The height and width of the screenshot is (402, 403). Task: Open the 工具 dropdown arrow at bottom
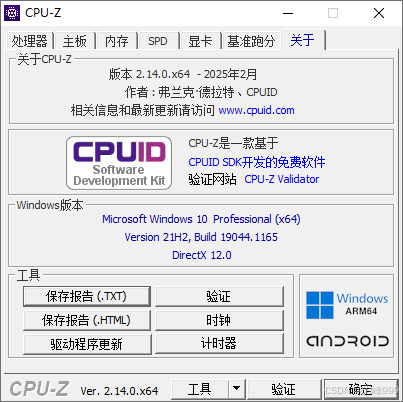click(237, 388)
